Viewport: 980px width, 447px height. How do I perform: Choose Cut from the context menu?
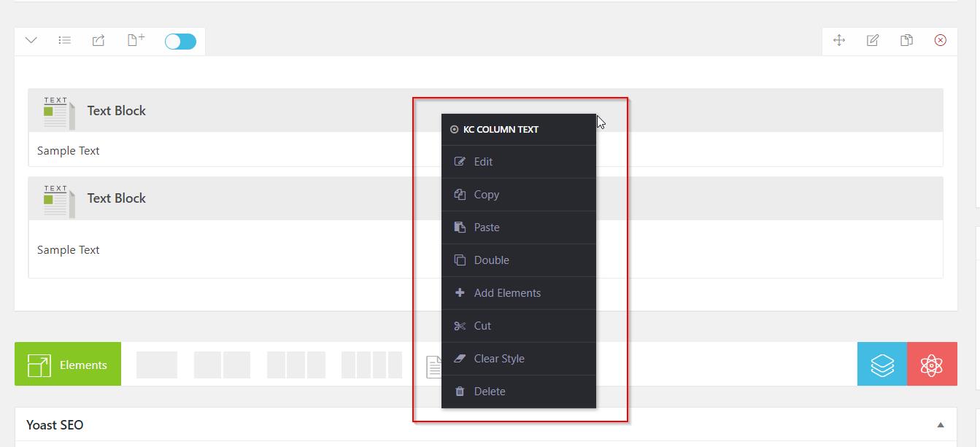coord(519,326)
